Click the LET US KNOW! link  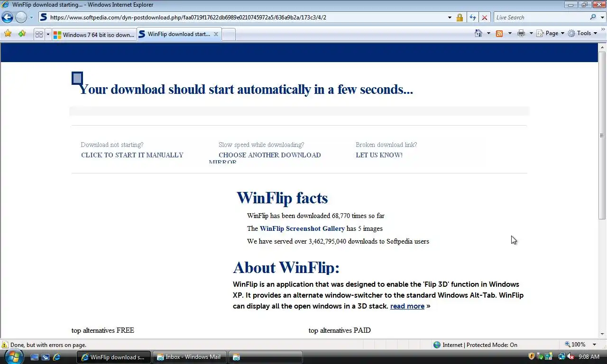(x=379, y=155)
